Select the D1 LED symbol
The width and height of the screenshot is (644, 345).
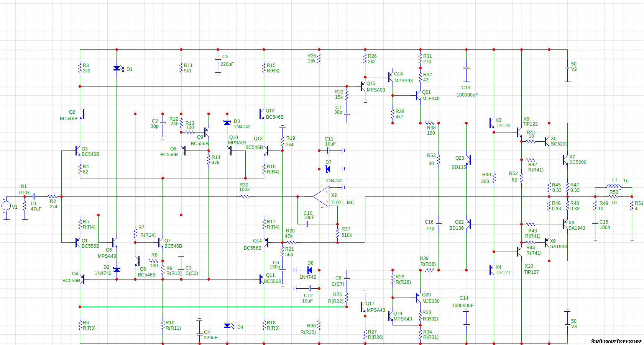click(117, 69)
